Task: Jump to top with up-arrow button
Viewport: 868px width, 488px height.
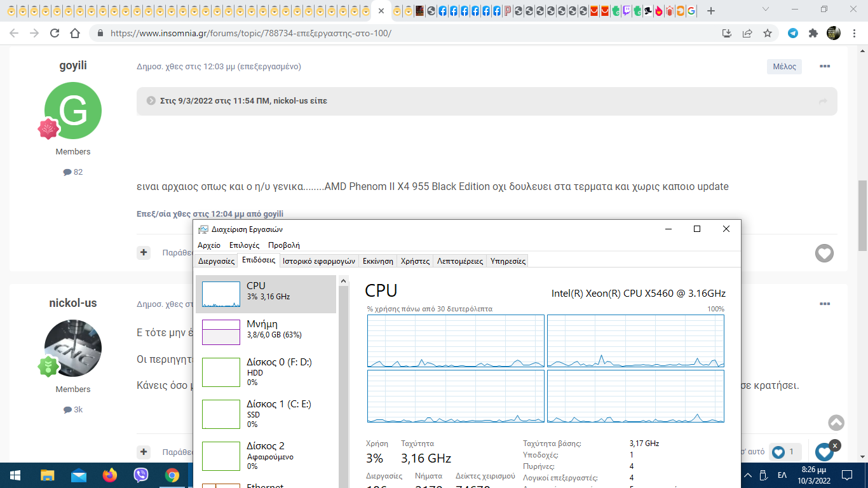Action: click(836, 423)
